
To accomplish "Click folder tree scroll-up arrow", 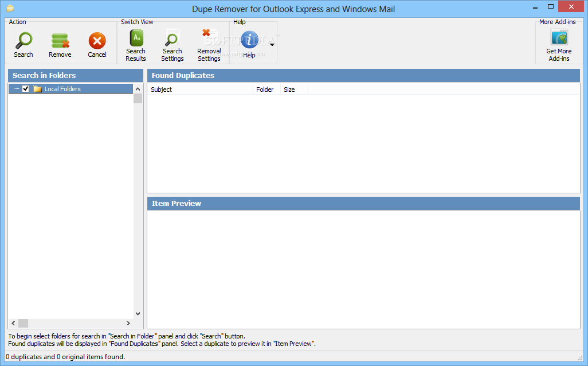I will [x=138, y=89].
